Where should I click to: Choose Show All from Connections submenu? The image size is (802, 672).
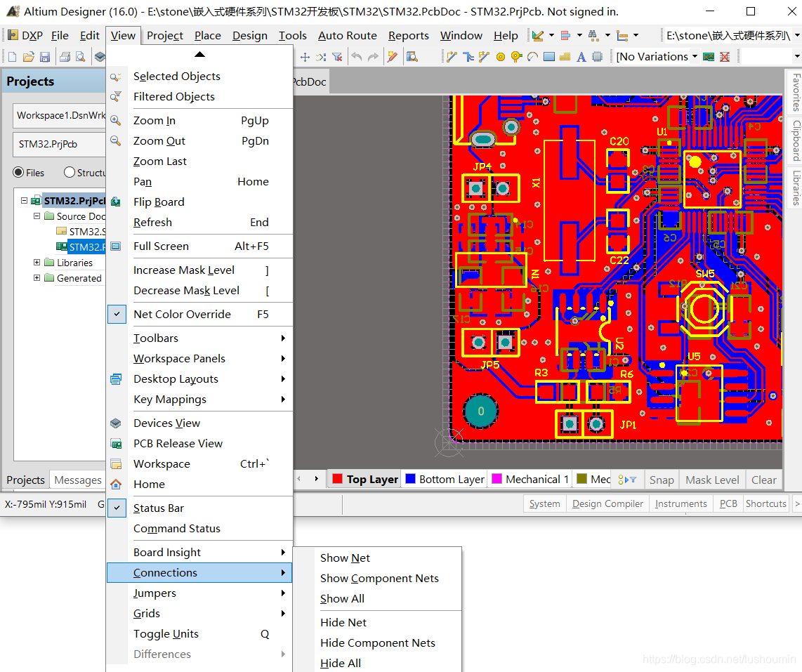pos(342,599)
